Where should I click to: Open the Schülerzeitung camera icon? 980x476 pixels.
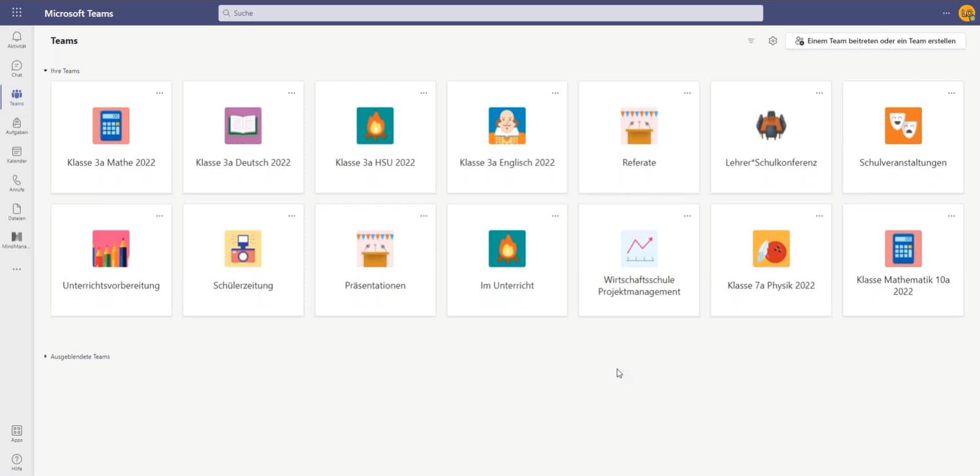click(x=243, y=248)
